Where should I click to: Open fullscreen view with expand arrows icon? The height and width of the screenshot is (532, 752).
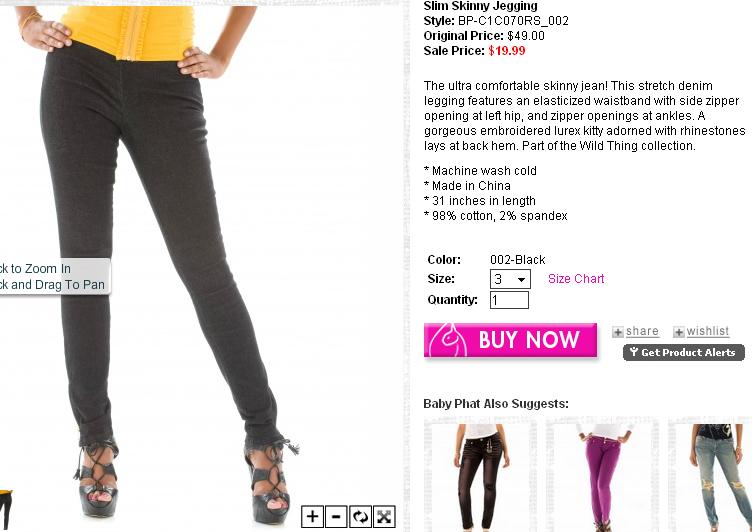[x=384, y=517]
